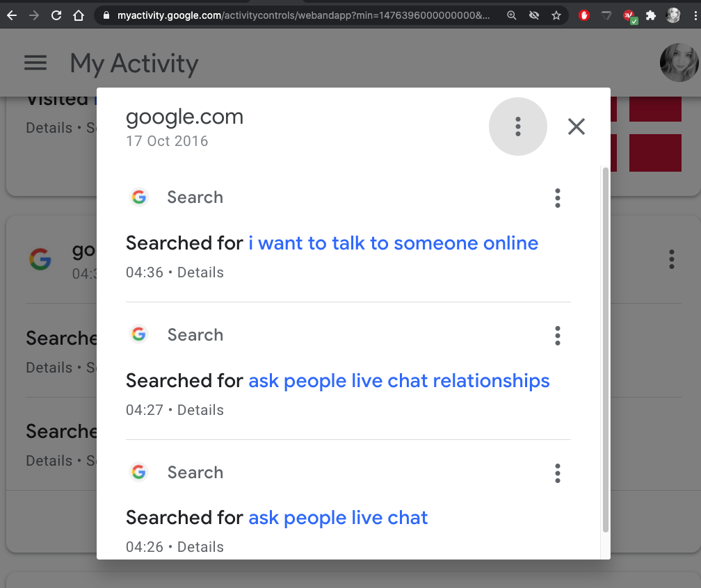
Task: Open the hamburger navigation menu
Action: pos(35,63)
